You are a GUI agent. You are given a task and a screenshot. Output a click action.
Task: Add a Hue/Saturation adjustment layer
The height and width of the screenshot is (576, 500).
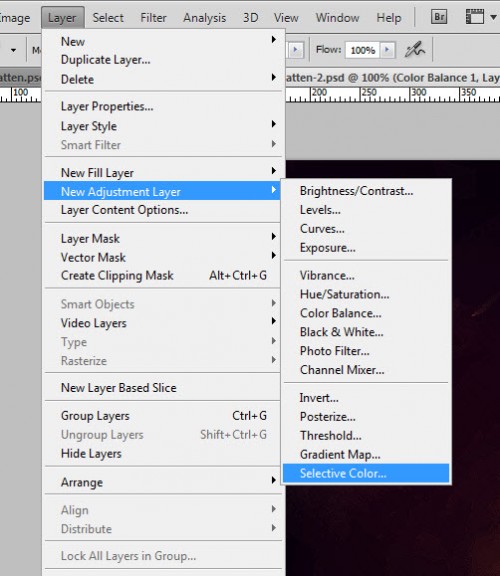click(x=366, y=294)
